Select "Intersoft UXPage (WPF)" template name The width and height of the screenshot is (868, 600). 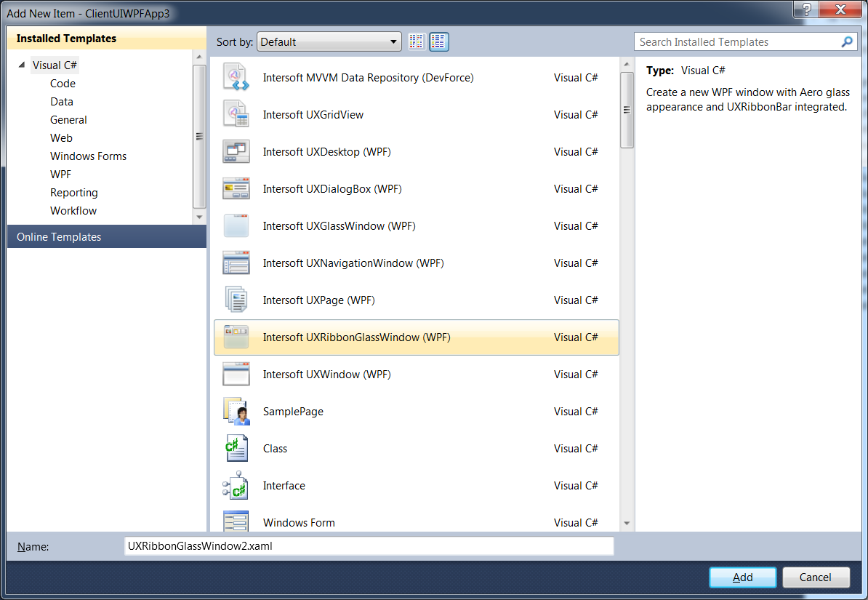tap(319, 300)
